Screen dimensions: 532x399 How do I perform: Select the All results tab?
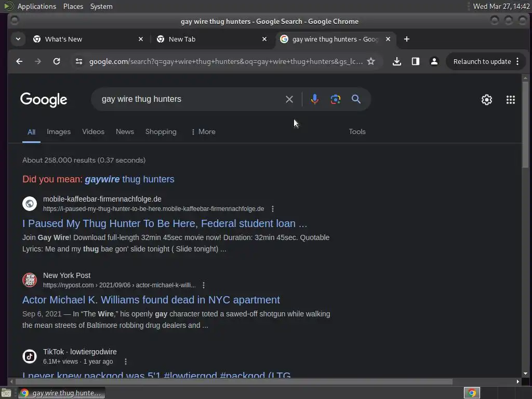click(31, 132)
